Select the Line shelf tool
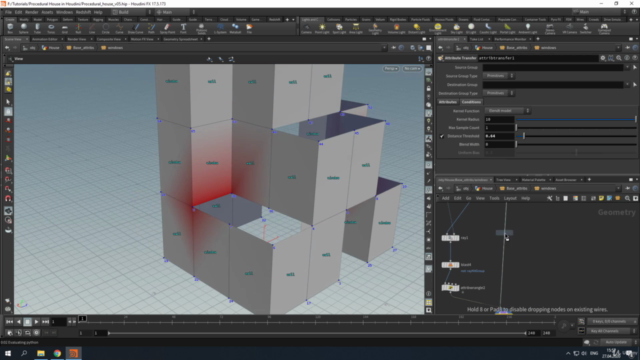The width and height of the screenshot is (640, 360). pos(92,28)
